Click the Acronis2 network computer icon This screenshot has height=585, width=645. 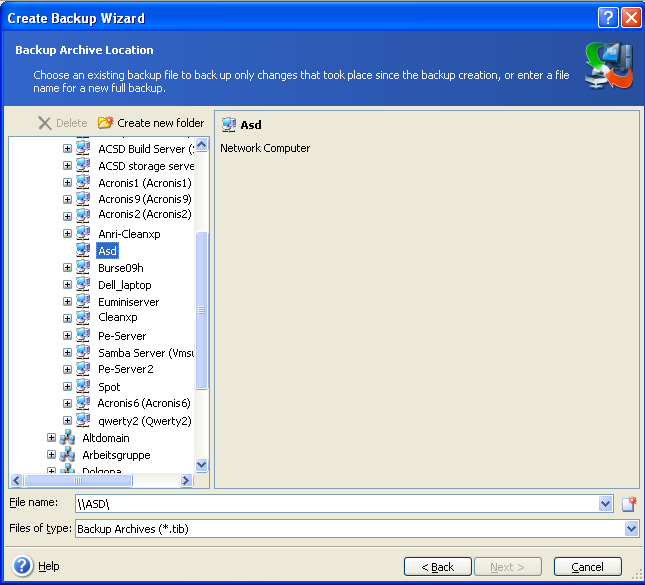point(83,216)
